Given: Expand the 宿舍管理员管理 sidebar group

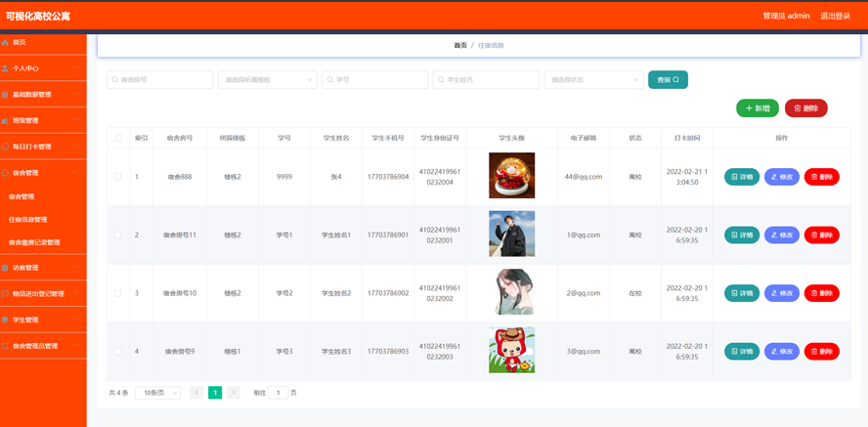Looking at the screenshot, I should click(x=43, y=346).
